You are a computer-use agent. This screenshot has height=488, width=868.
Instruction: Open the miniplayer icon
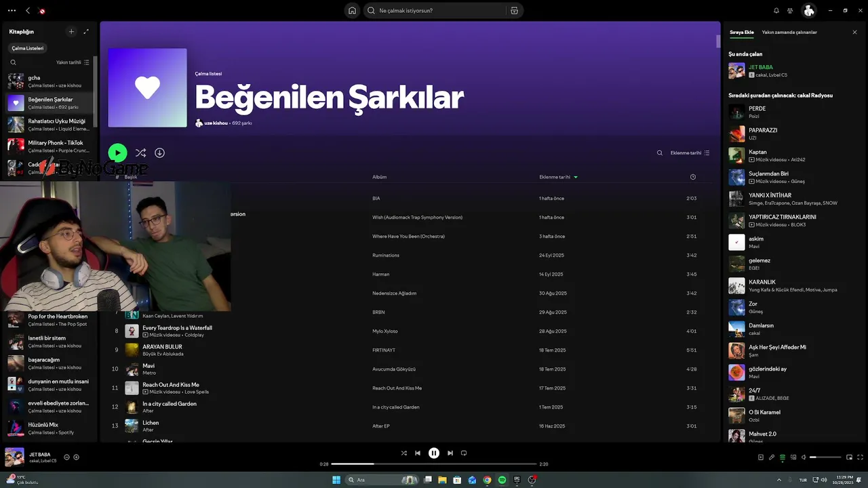pyautogui.click(x=849, y=457)
